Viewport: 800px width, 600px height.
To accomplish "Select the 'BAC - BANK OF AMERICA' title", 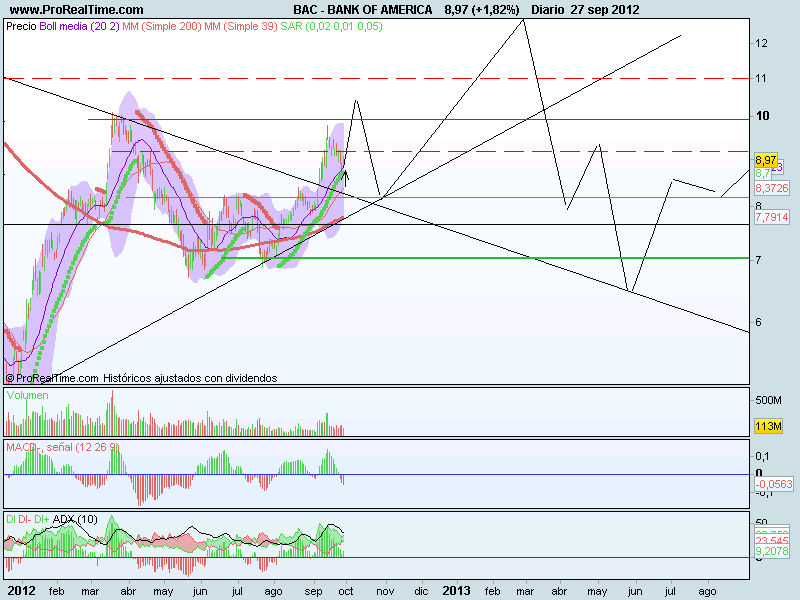I will [363, 10].
